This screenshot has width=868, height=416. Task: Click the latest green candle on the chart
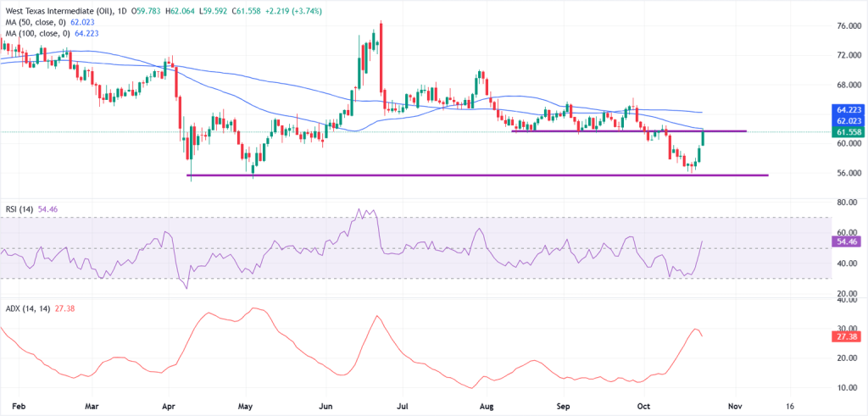click(704, 138)
